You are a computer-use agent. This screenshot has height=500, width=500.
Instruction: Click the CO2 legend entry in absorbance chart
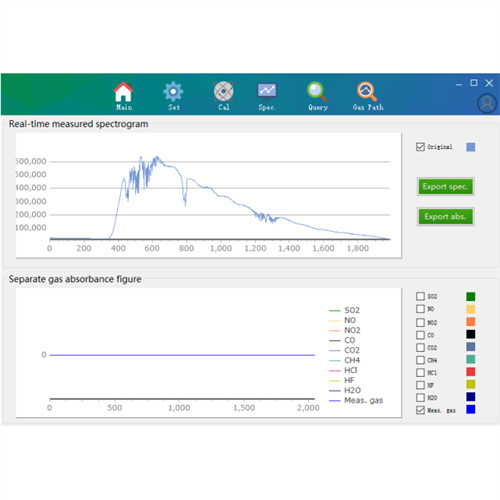[x=344, y=350]
